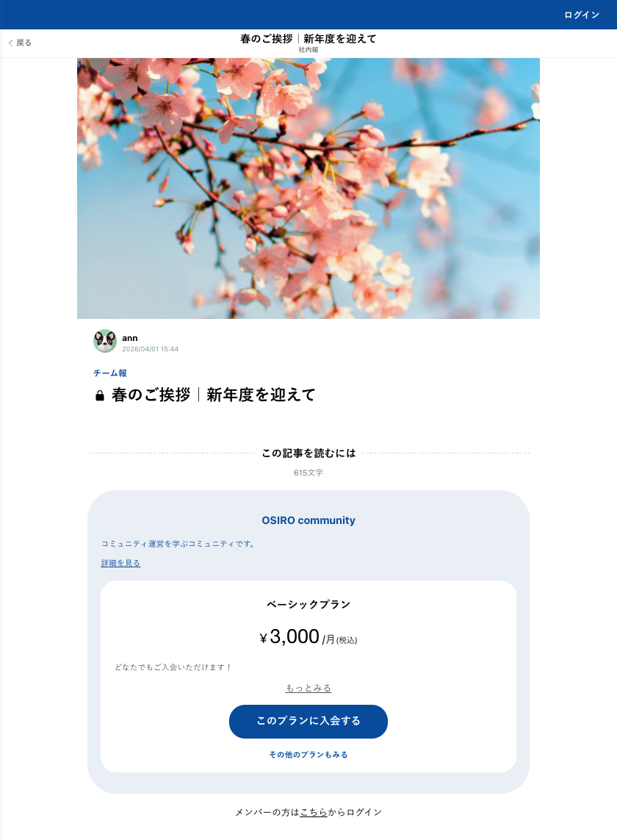The height and width of the screenshot is (840, 617).
Task: Click the 社内報 subtitle in header
Action: (308, 50)
